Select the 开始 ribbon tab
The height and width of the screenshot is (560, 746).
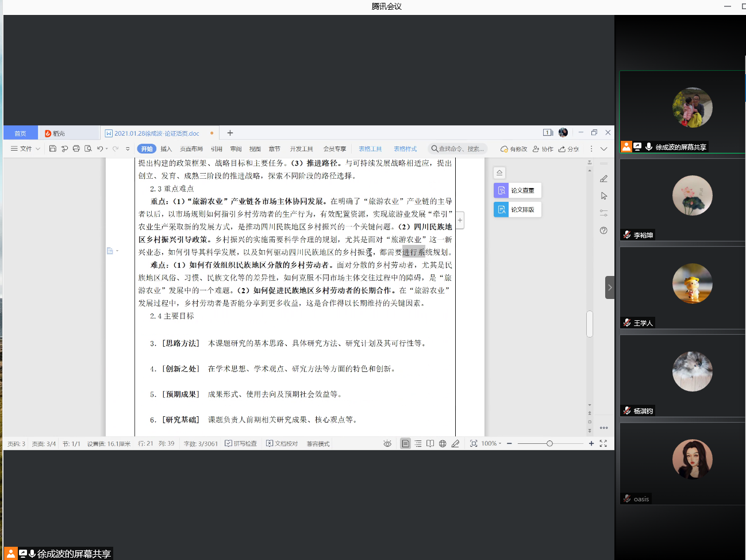click(147, 149)
